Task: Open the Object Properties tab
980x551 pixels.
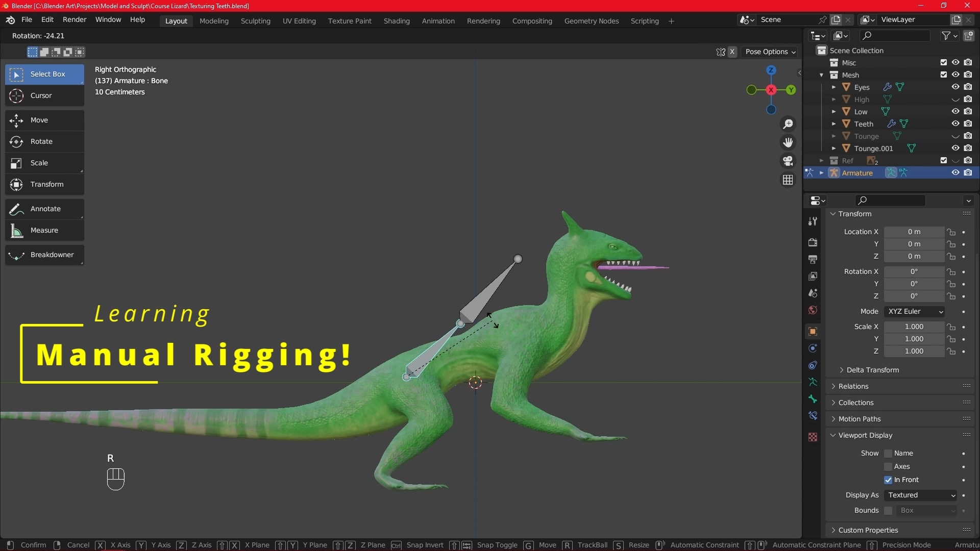Action: click(813, 331)
